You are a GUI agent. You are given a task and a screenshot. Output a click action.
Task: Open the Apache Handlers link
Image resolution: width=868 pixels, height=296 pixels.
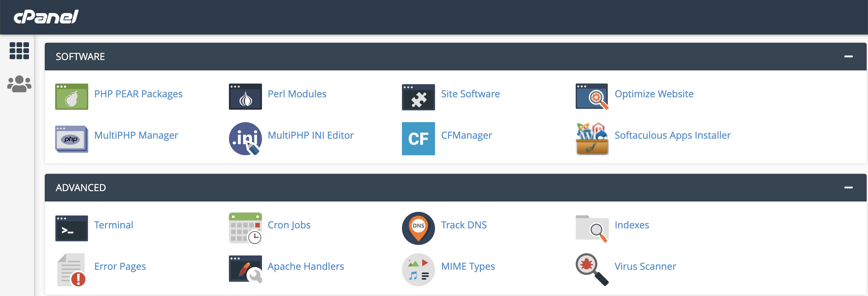tap(306, 266)
